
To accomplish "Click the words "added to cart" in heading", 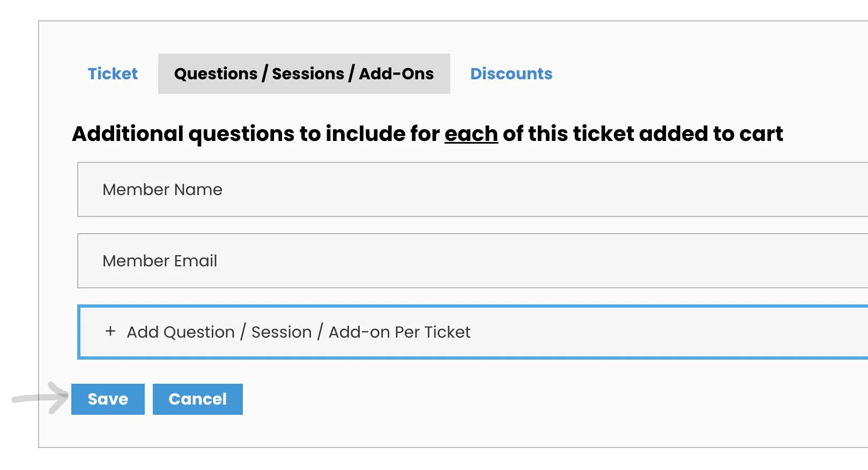I will point(710,134).
